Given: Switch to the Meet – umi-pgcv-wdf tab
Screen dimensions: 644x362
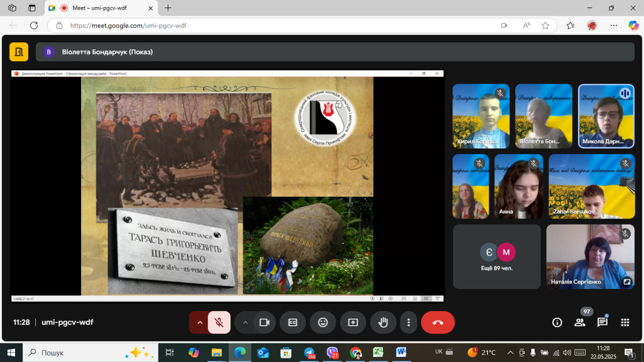Looking at the screenshot, I should point(101,8).
